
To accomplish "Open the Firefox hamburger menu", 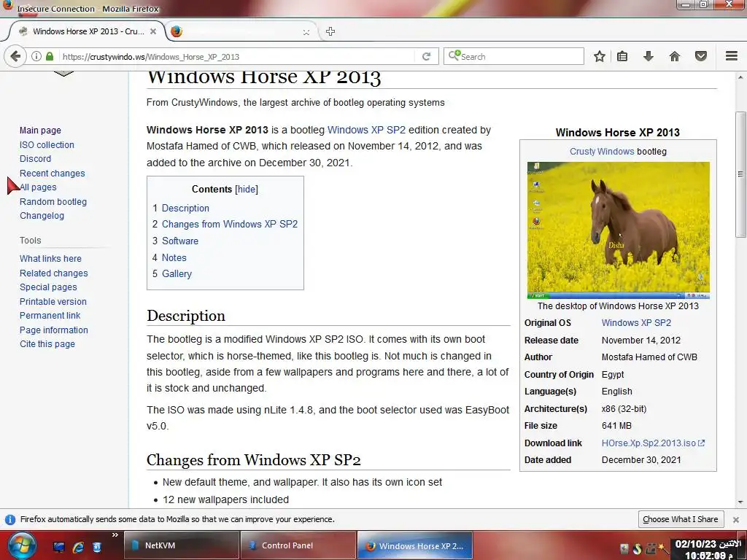I will [732, 56].
